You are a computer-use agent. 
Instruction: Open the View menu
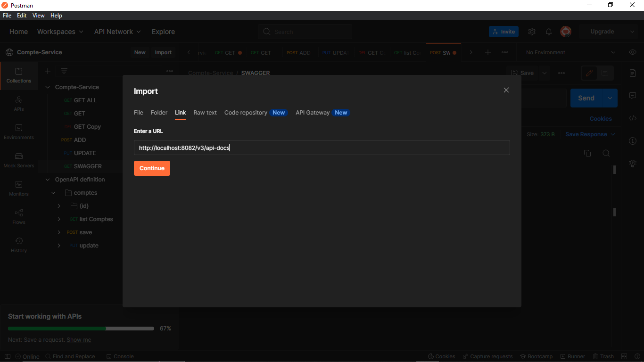point(38,15)
